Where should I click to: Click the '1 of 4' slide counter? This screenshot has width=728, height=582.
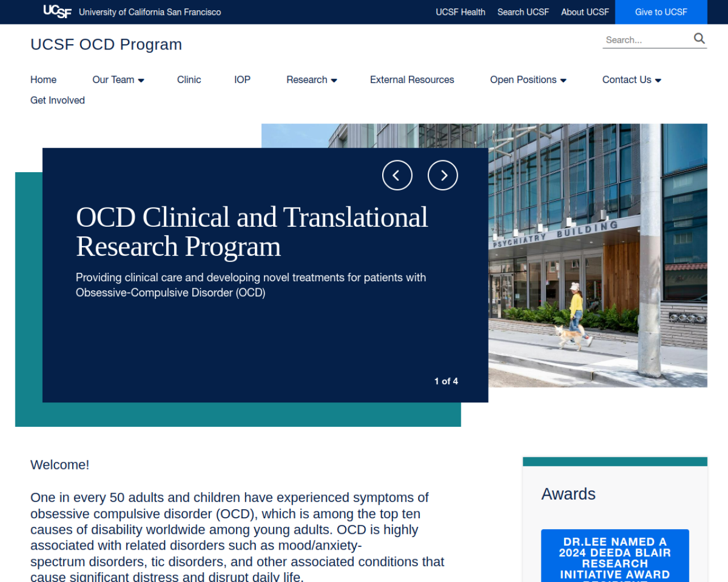coord(446,381)
